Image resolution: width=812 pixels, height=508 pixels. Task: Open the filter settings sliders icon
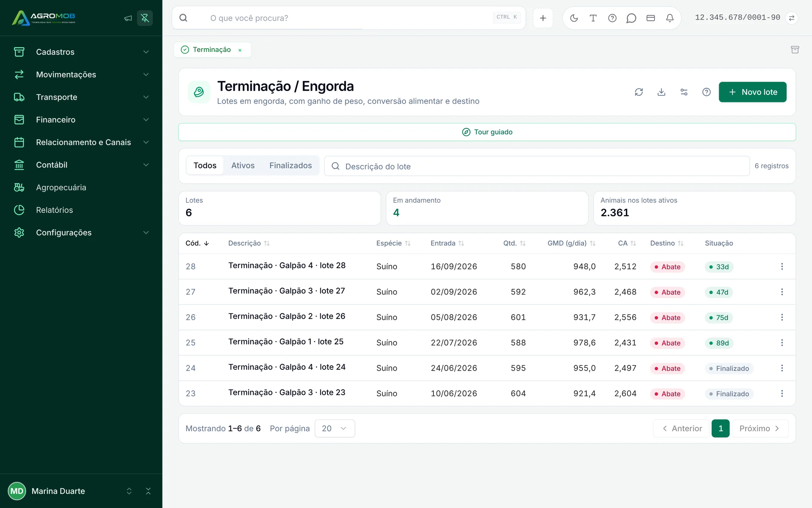tap(684, 92)
